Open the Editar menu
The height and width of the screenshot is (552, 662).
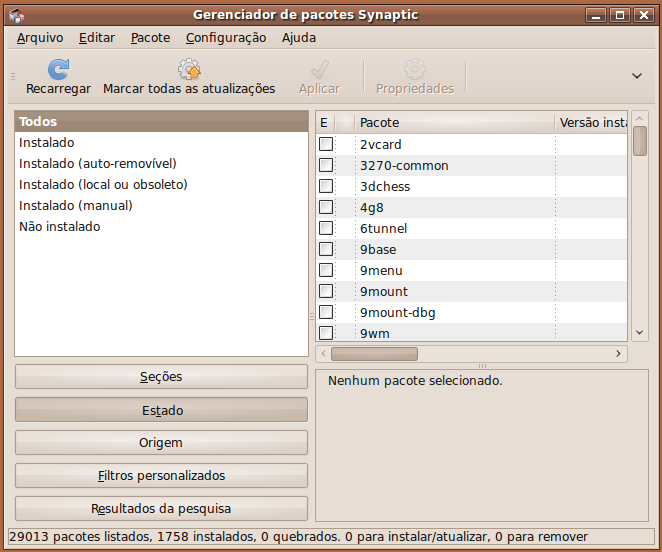pos(97,38)
